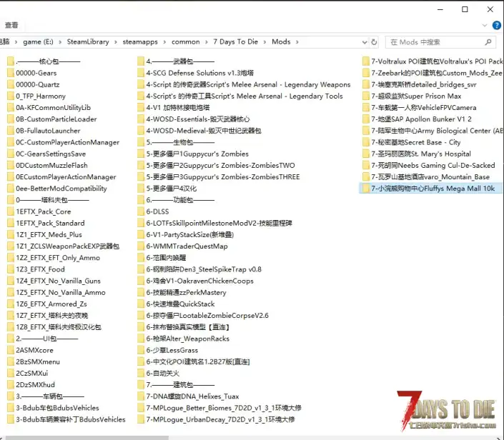Click folder icon of 2CzSMXui
The width and height of the screenshot is (504, 440).
click(x=10, y=373)
